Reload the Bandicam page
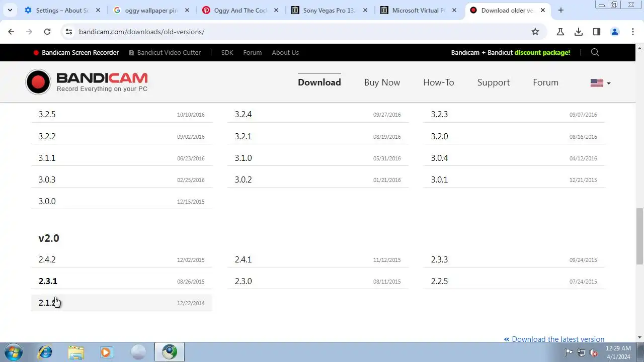644x362 pixels. coord(47,32)
